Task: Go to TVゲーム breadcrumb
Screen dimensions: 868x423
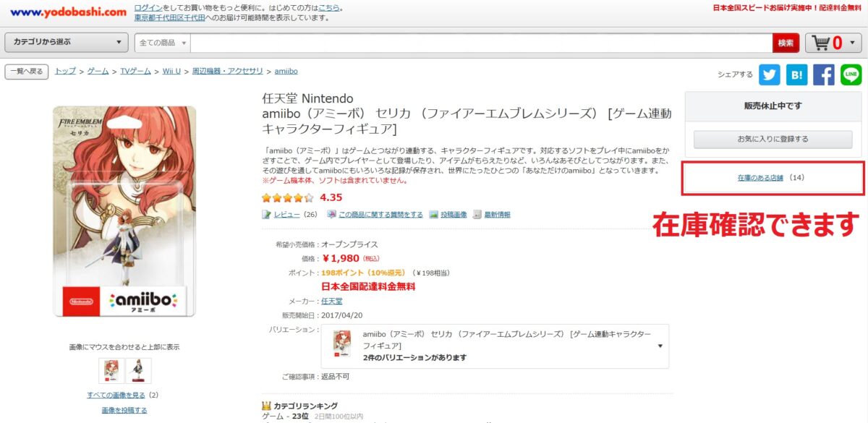Action: pos(135,72)
